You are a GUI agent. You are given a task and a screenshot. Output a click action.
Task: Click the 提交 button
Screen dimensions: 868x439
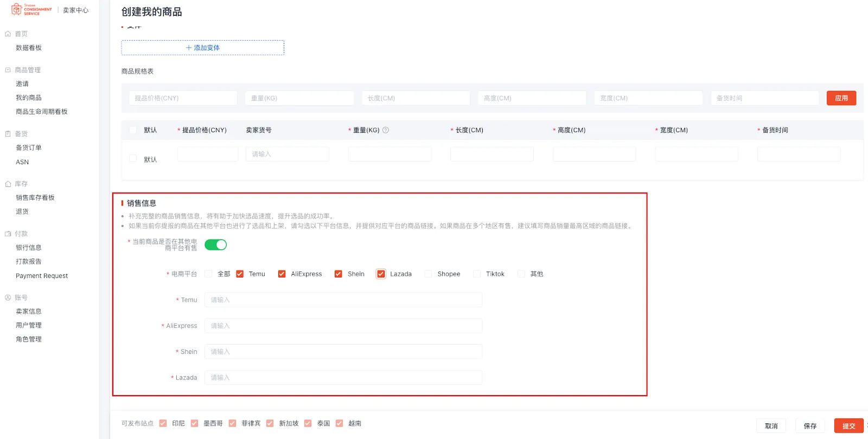click(x=849, y=426)
